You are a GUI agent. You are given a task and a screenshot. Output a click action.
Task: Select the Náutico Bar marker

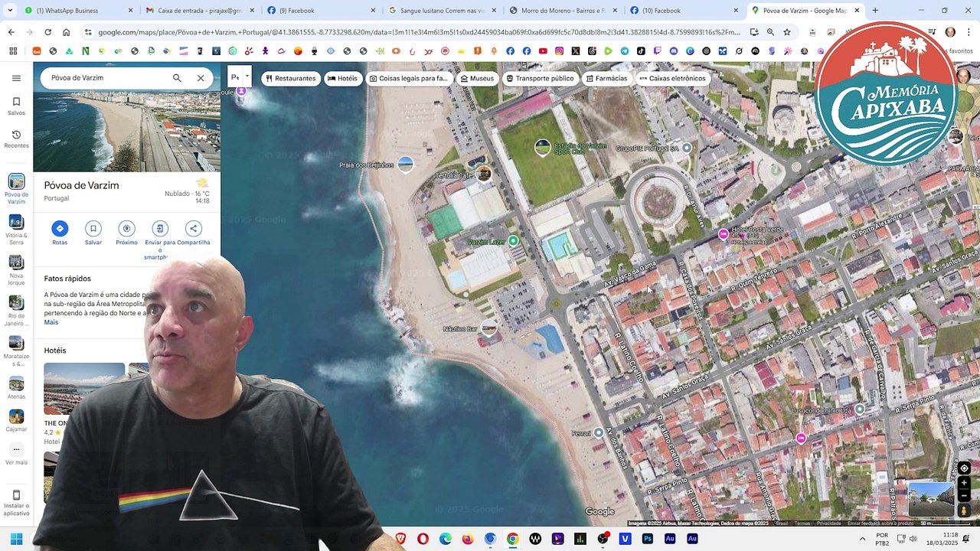[x=488, y=328]
